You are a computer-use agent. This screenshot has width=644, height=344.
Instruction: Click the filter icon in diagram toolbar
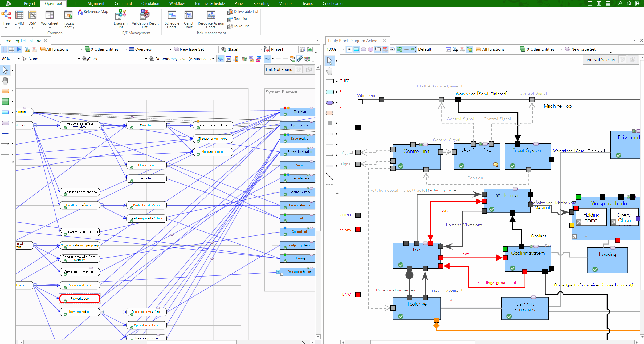(x=455, y=49)
